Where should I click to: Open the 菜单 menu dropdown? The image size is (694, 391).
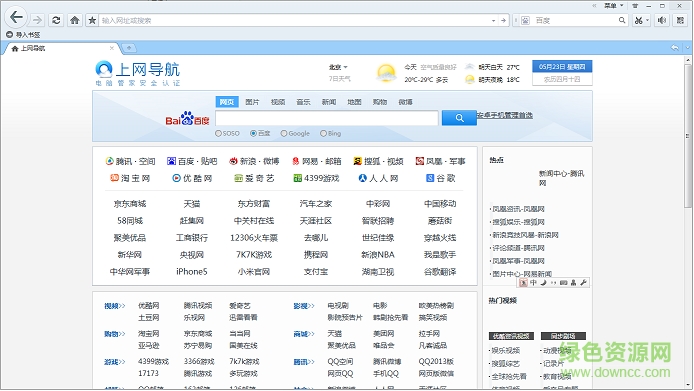pos(614,6)
